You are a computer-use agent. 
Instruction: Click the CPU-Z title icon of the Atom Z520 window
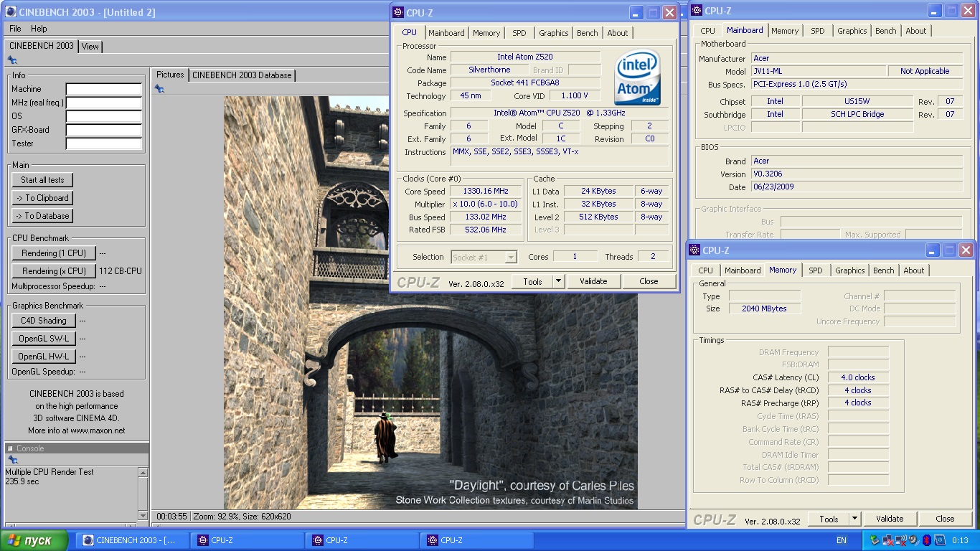click(400, 13)
